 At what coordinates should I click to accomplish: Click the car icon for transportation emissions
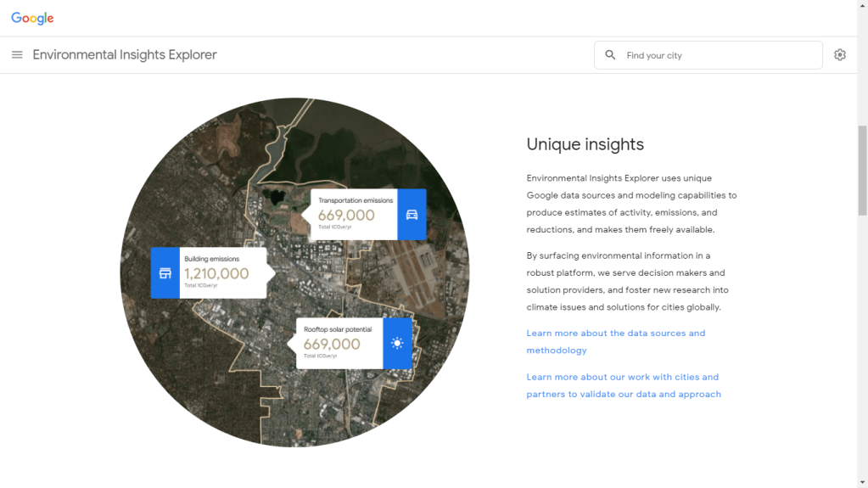(412, 215)
